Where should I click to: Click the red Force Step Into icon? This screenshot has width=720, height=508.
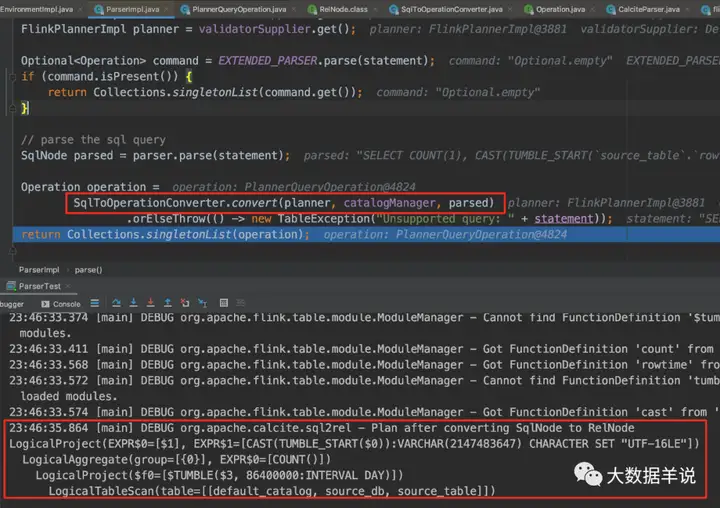point(151,302)
